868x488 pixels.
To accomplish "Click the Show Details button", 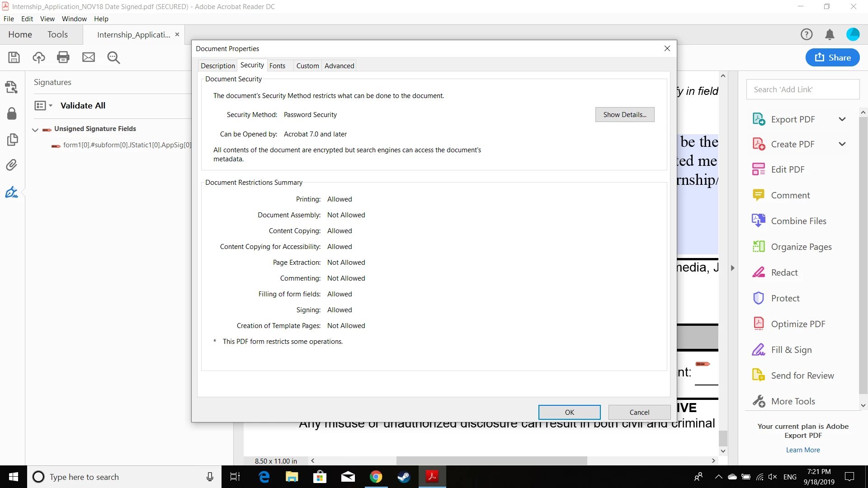I will coord(624,115).
